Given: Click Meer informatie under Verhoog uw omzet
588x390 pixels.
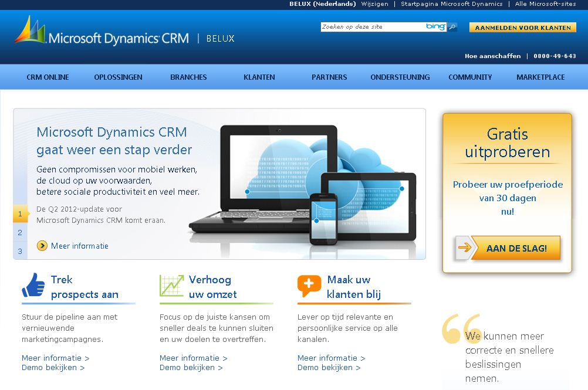Looking at the screenshot, I should coord(194,358).
